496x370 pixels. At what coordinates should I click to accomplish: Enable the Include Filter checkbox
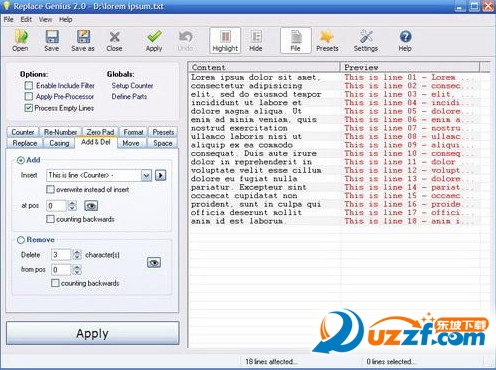click(x=29, y=86)
